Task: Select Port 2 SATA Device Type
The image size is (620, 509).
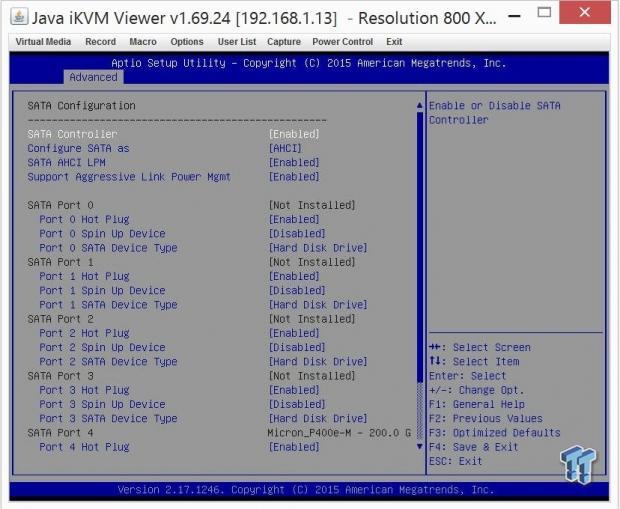Action: click(108, 362)
